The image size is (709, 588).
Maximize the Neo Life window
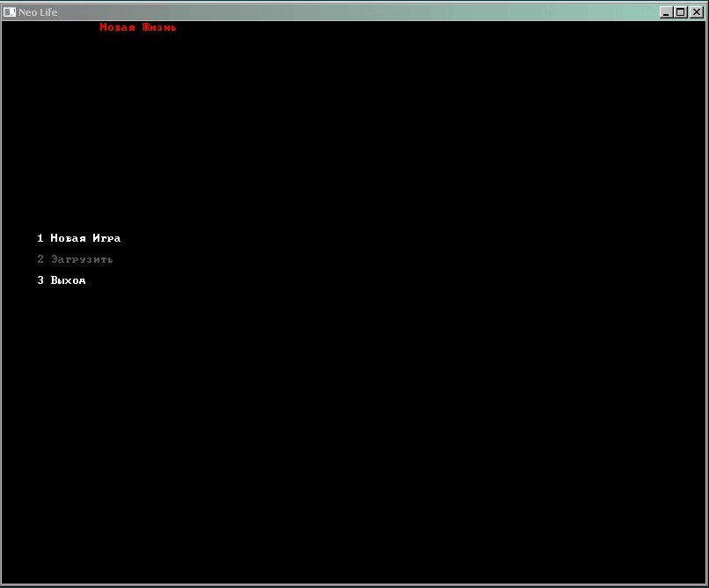tap(681, 12)
